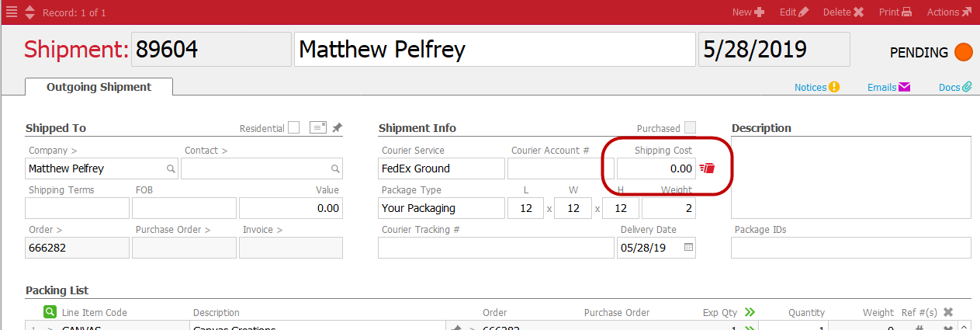
Task: Click the green double-arrow in Exp Qty header
Action: click(750, 312)
